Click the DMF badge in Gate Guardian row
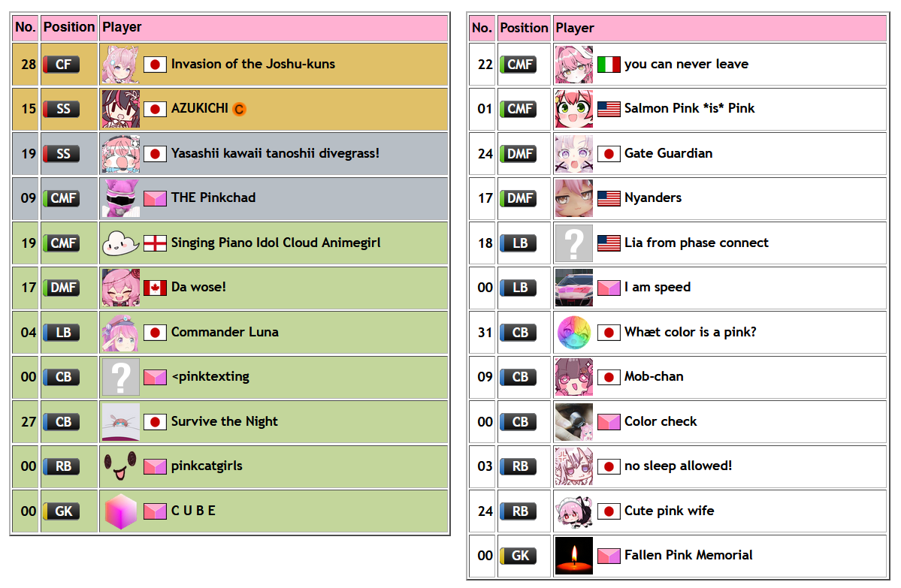 point(519,154)
